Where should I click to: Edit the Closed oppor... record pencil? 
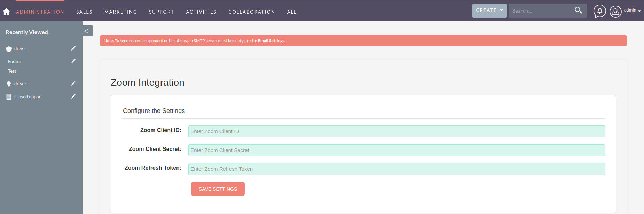tap(73, 97)
